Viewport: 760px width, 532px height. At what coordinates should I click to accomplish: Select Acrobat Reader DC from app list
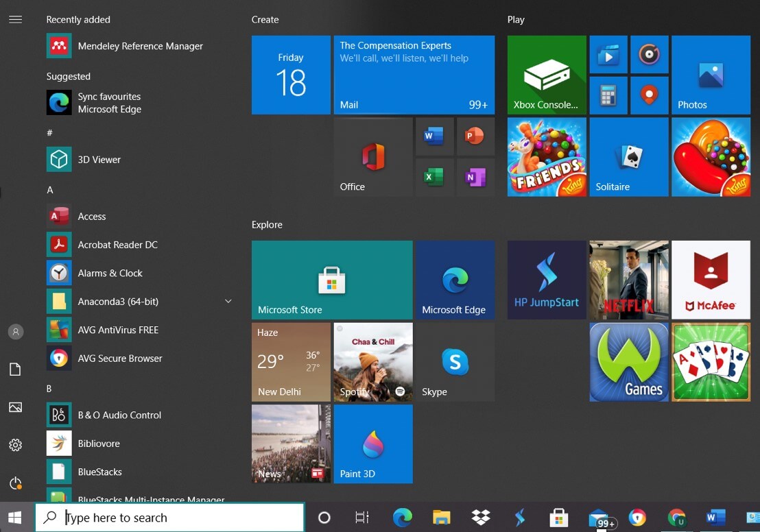coord(117,245)
